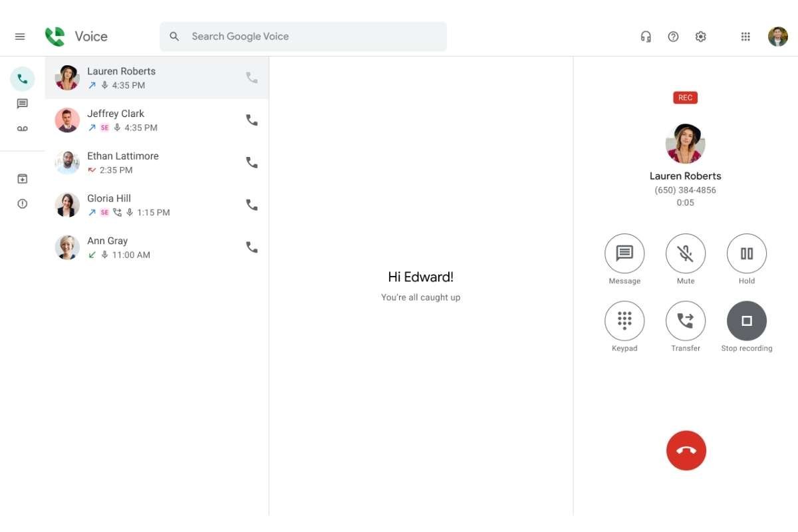The width and height of the screenshot is (798, 532).
Task: Call Jeffrey Clark using his phone icon
Action: pyautogui.click(x=251, y=120)
